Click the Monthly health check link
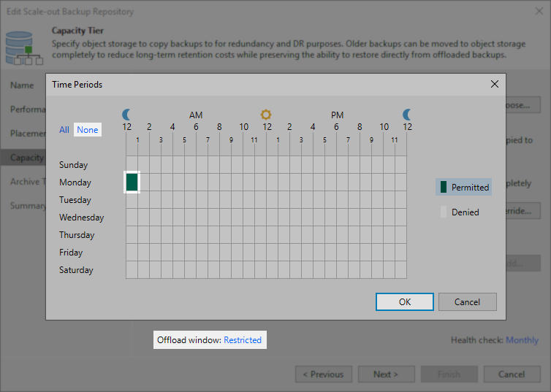Screen dimensions: 551x392 coord(522,340)
